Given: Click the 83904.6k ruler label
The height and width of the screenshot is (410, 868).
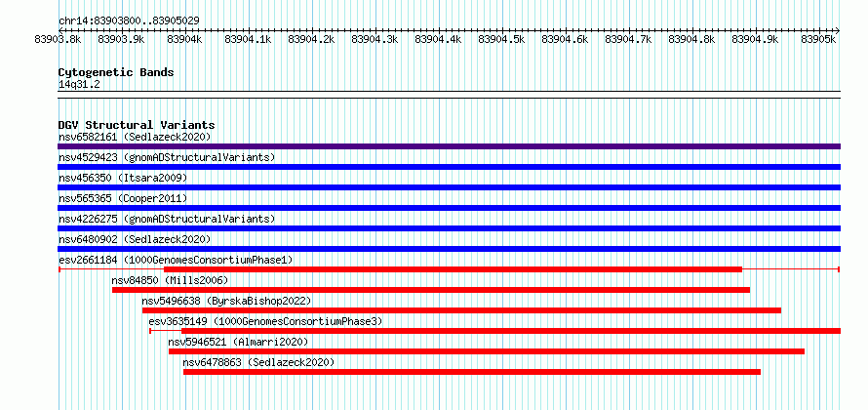Looking at the screenshot, I should point(565,40).
